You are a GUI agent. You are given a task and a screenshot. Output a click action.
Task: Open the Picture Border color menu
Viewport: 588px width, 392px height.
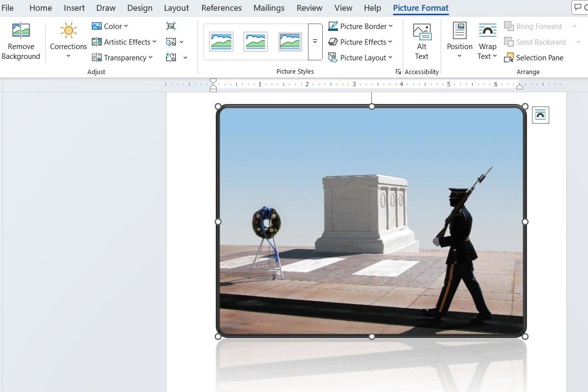pyautogui.click(x=361, y=26)
